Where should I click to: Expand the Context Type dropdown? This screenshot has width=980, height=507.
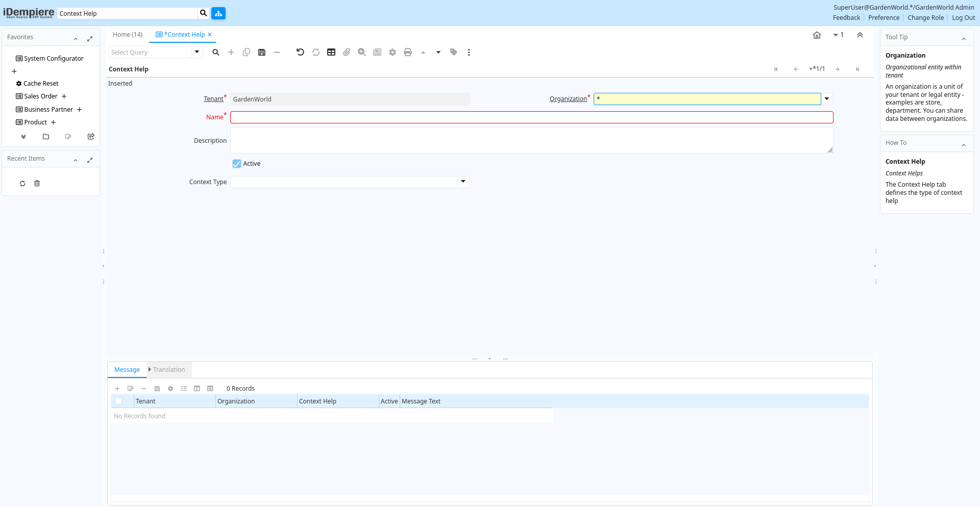[463, 182]
